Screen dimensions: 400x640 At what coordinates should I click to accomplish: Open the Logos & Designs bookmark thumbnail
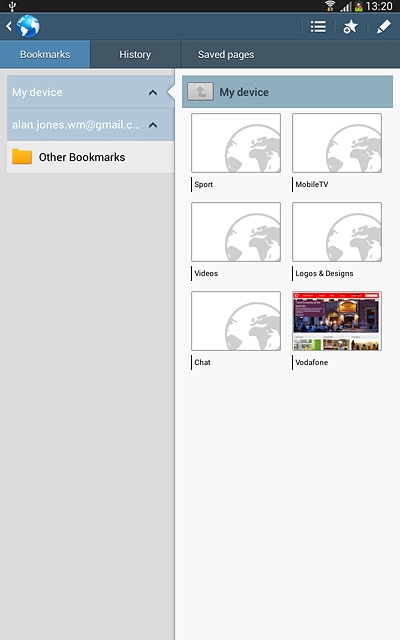[x=337, y=232]
